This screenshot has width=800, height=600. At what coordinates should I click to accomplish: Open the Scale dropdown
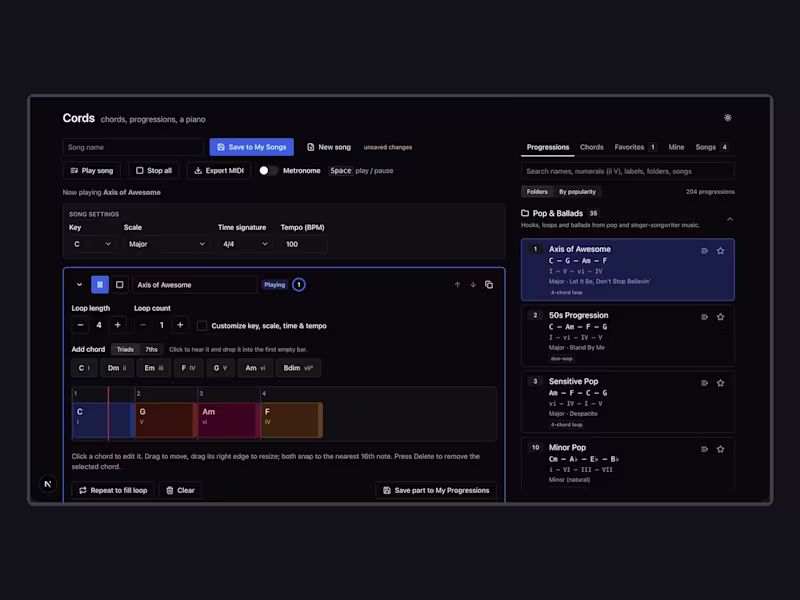[x=166, y=244]
